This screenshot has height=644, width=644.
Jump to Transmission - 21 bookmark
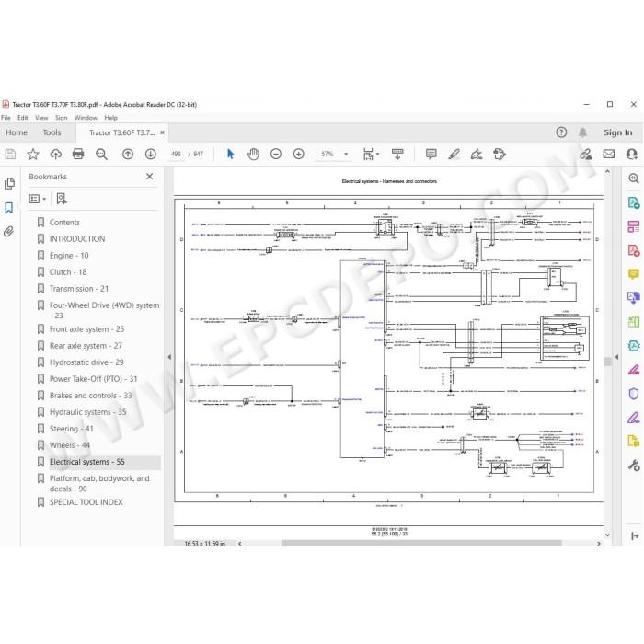79,289
